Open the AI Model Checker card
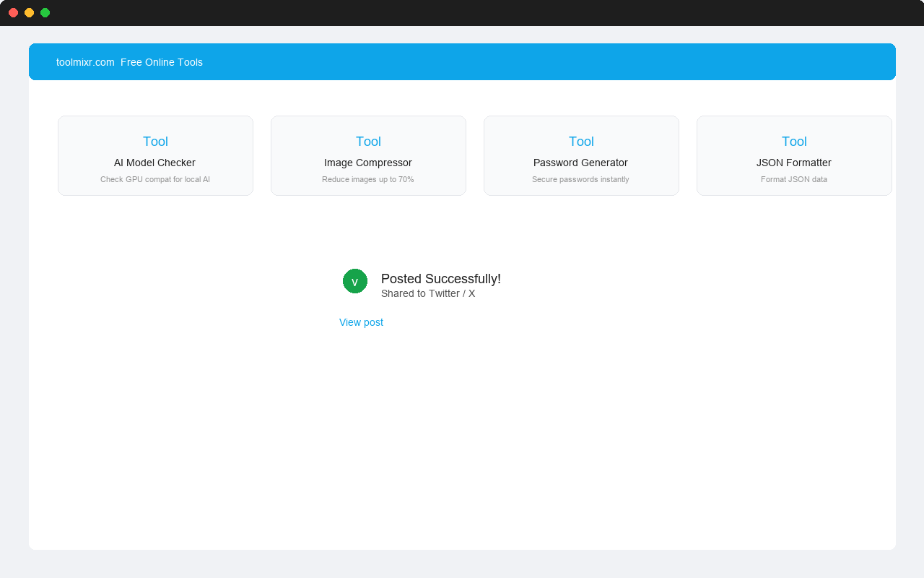 (x=155, y=155)
